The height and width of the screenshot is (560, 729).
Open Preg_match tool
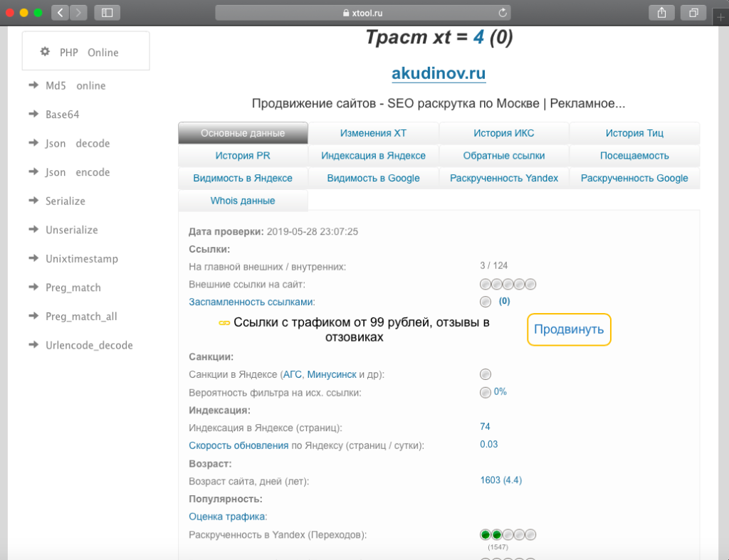73,287
